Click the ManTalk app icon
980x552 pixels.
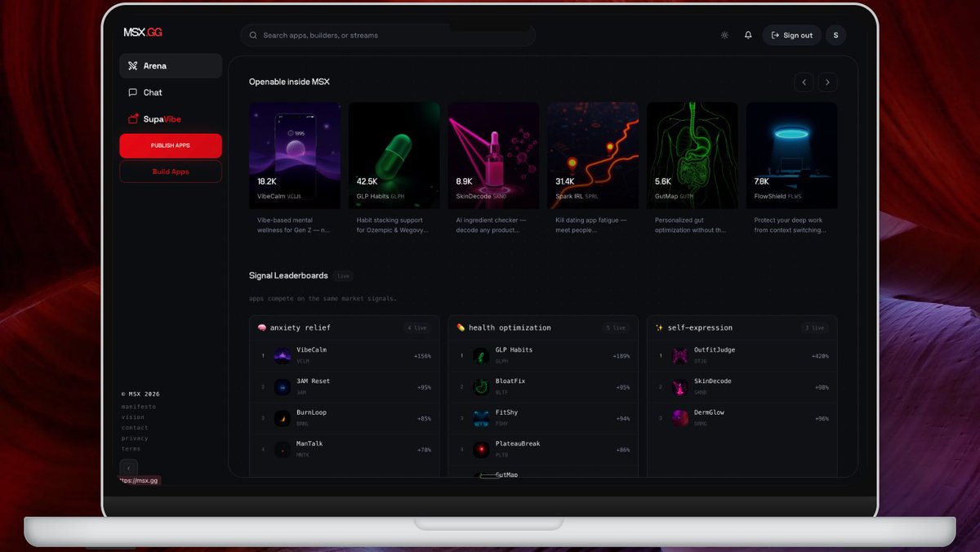coord(283,449)
